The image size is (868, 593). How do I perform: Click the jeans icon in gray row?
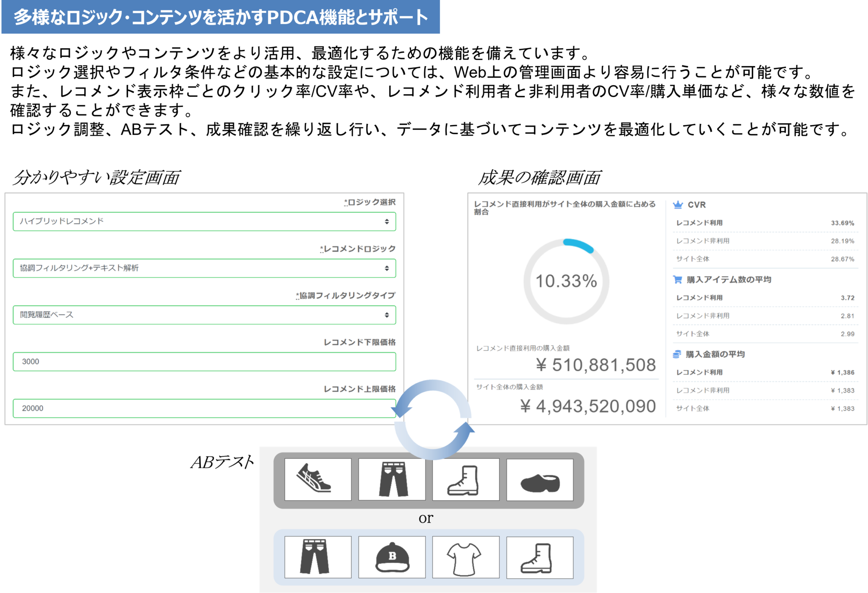(392, 479)
